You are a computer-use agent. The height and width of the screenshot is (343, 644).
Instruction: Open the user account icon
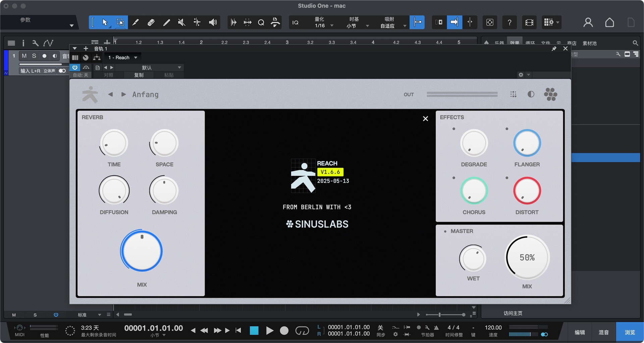click(588, 22)
